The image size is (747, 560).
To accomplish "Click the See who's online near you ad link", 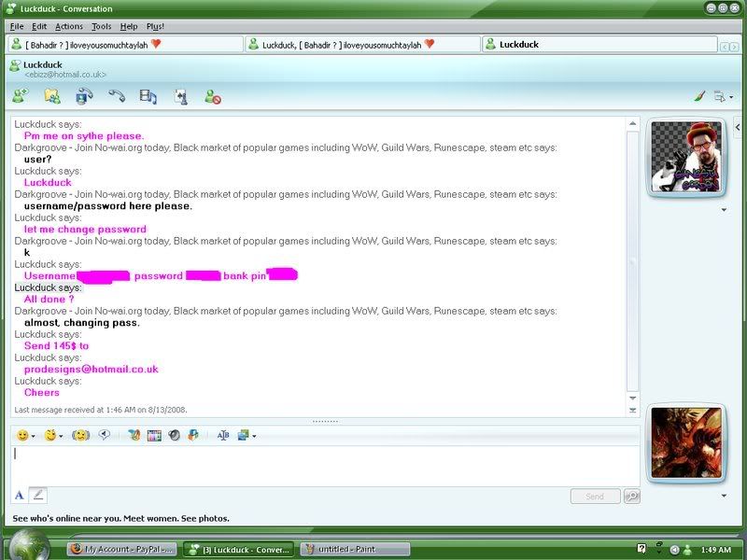I will coord(121,518).
